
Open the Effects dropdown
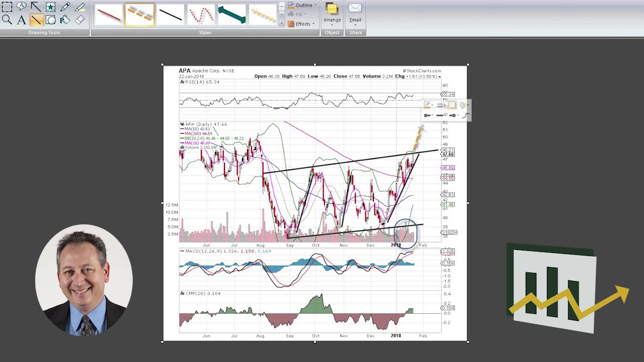click(302, 24)
